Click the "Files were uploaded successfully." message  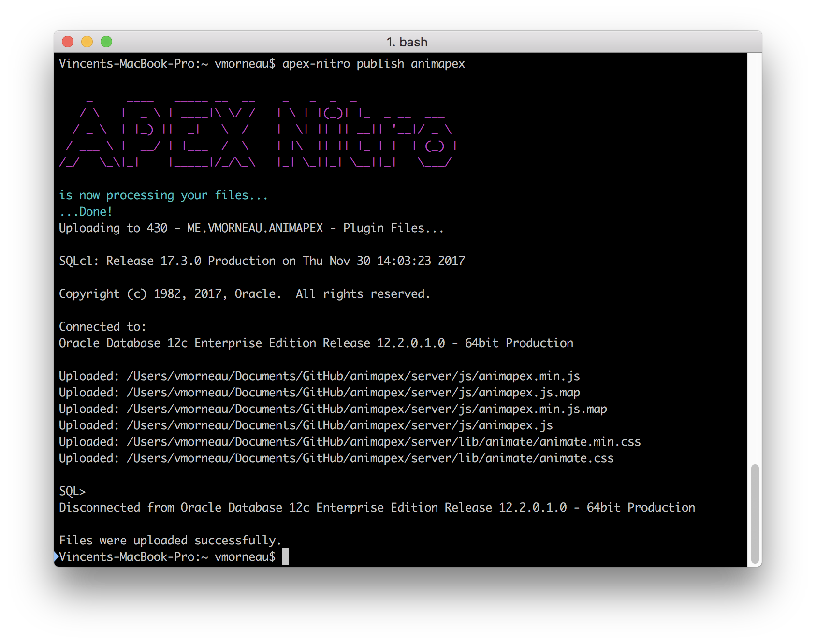(x=170, y=541)
